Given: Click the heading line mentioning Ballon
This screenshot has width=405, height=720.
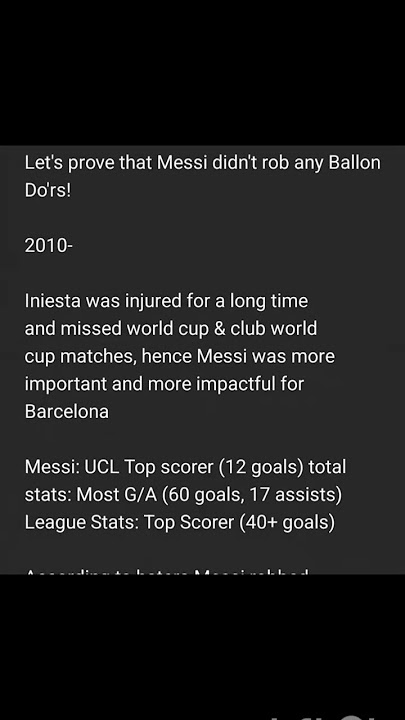Looking at the screenshot, I should pos(202,163).
